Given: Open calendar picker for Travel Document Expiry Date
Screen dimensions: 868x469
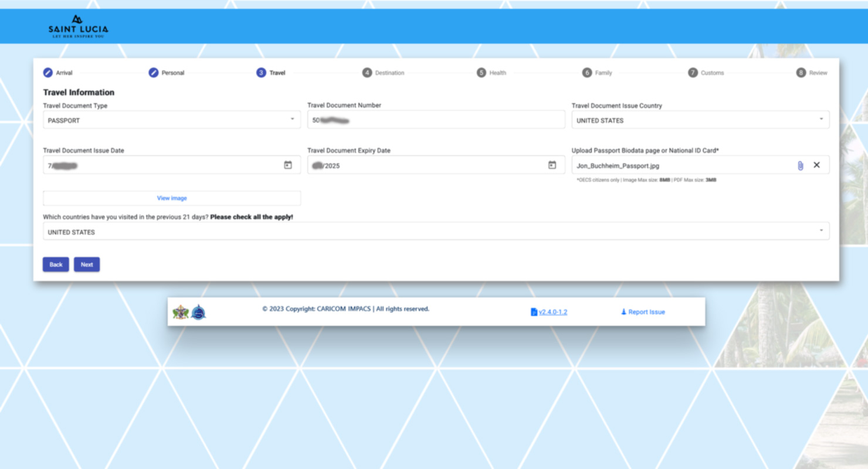Looking at the screenshot, I should 552,165.
